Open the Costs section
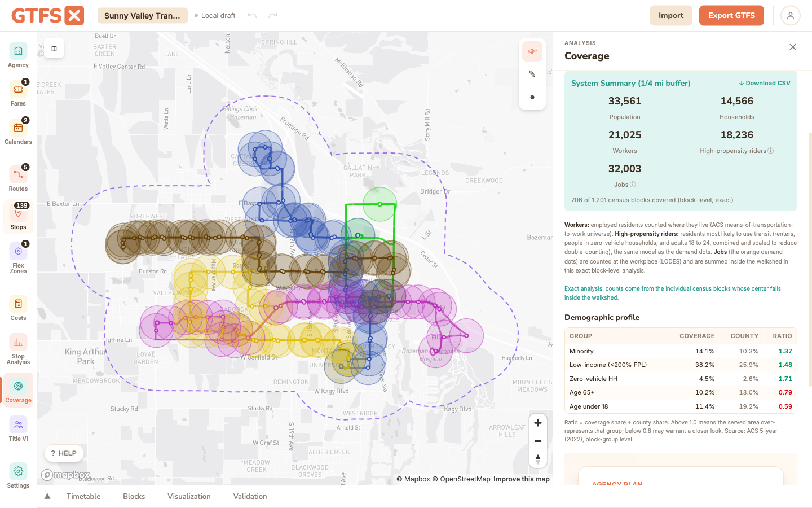The image size is (812, 508). 18,308
